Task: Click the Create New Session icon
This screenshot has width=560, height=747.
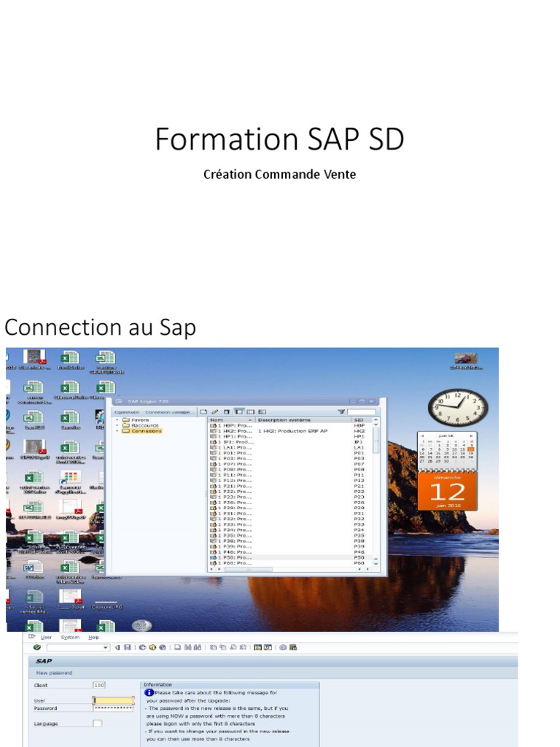Action: 257,648
